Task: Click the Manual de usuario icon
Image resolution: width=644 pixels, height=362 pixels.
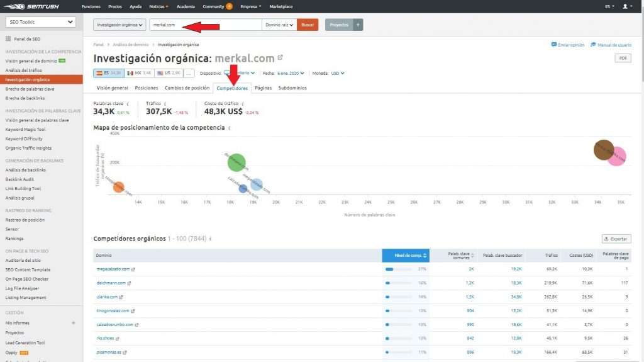Action: (x=593, y=45)
